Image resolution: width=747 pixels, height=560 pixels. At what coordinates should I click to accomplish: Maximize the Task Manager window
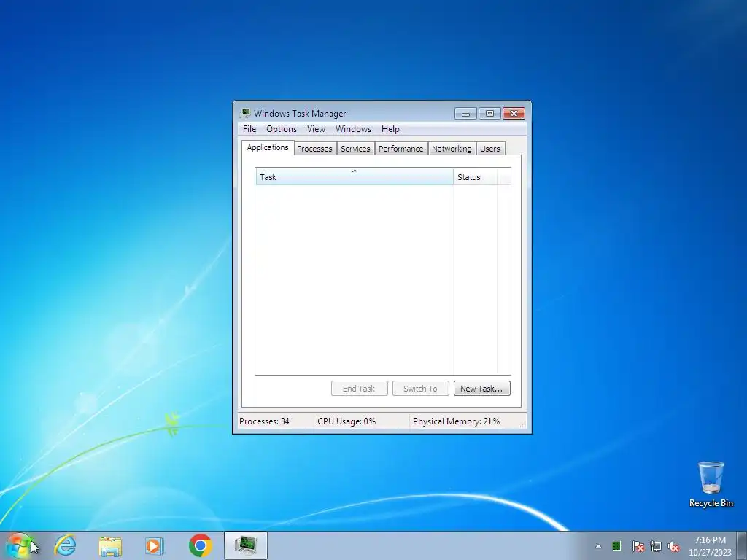click(489, 113)
